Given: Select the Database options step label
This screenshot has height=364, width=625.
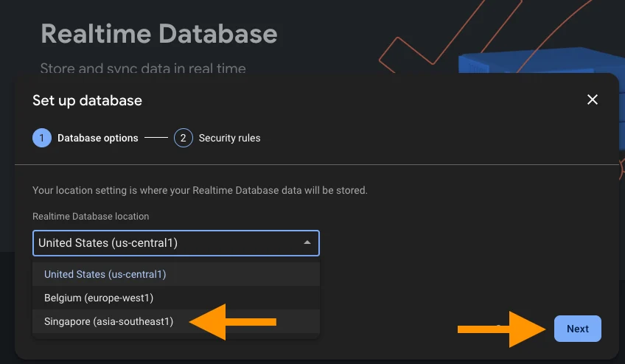Looking at the screenshot, I should 97,138.
